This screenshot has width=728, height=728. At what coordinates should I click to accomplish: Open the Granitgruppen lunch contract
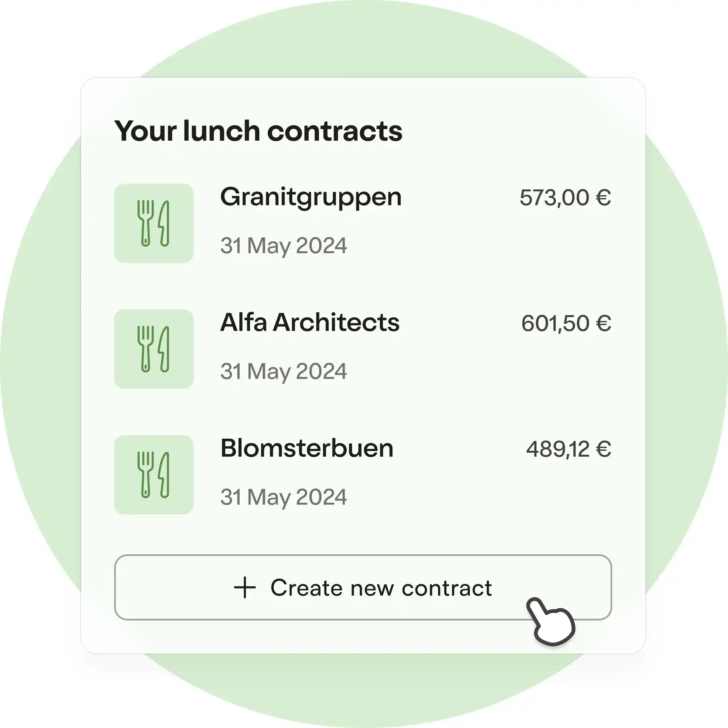pos(310,197)
